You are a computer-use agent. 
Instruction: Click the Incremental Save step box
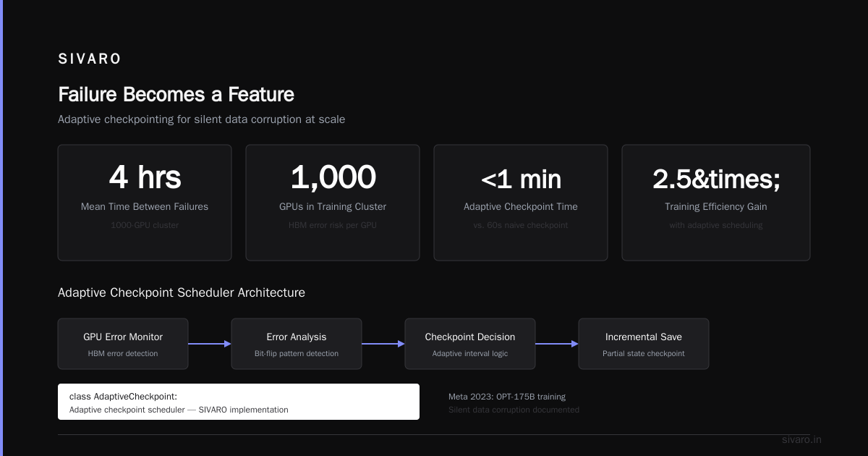pos(644,344)
